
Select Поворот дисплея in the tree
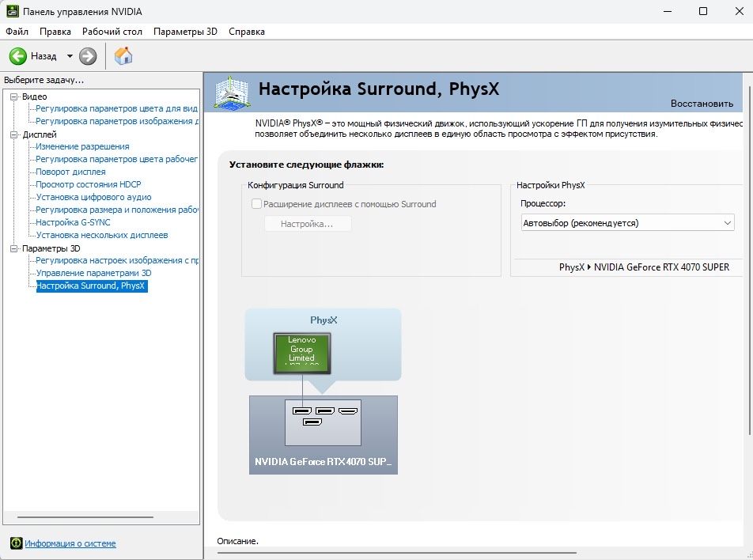[x=70, y=172]
